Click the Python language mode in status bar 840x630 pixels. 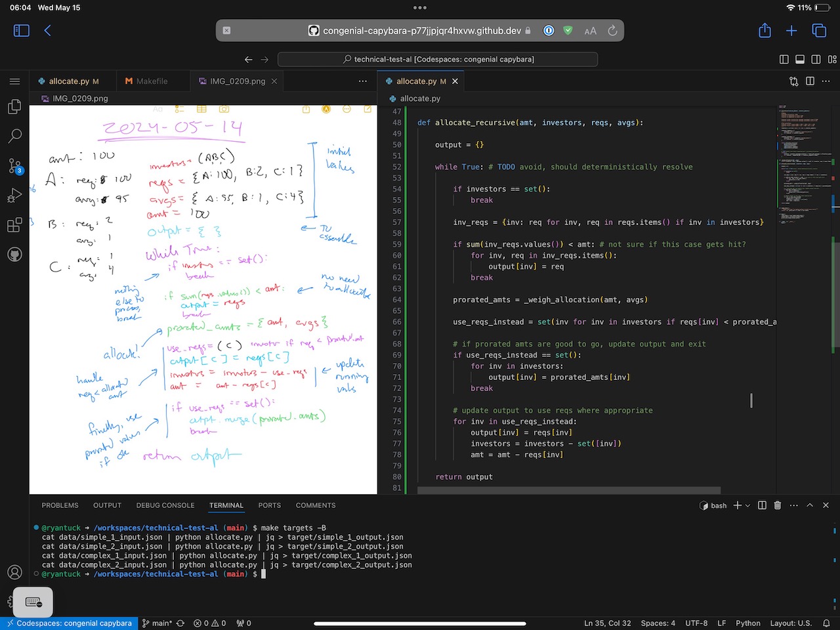[x=747, y=623]
